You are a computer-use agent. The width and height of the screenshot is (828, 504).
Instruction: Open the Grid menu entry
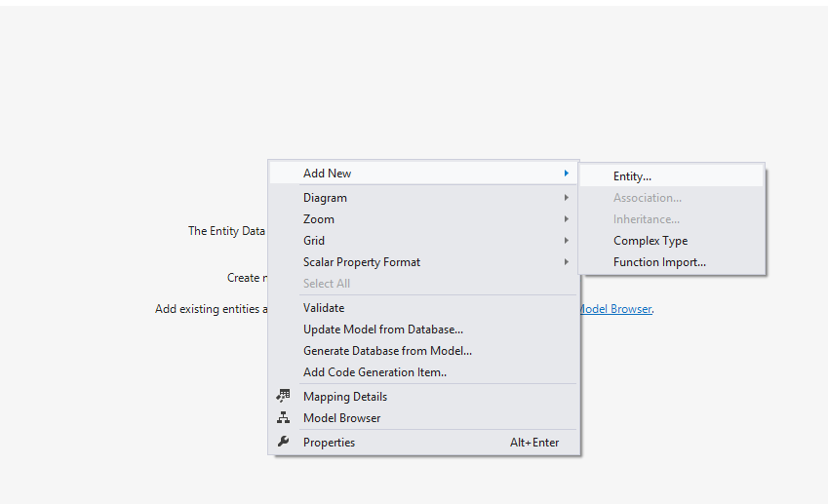[423, 241]
